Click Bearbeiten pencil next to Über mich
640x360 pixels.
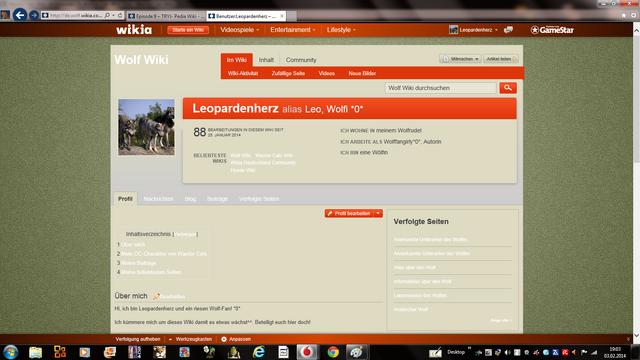click(x=169, y=297)
